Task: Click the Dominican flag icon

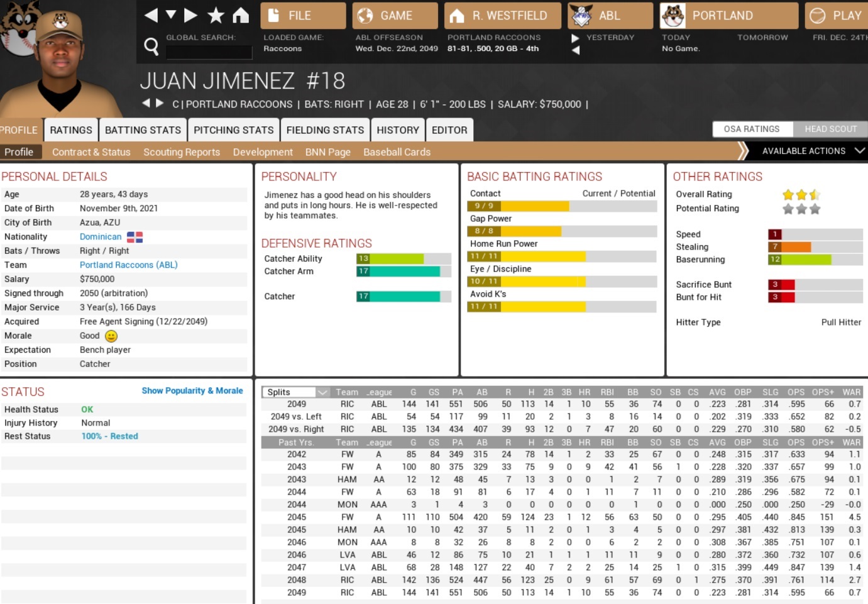Action: 135,237
